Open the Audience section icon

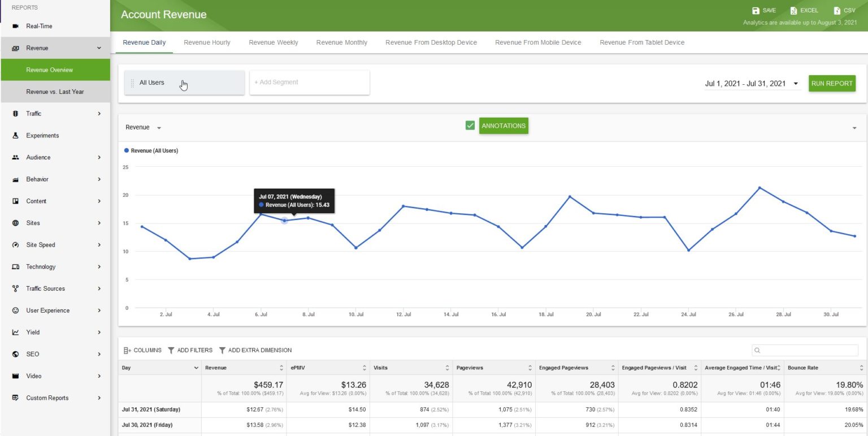click(x=15, y=157)
